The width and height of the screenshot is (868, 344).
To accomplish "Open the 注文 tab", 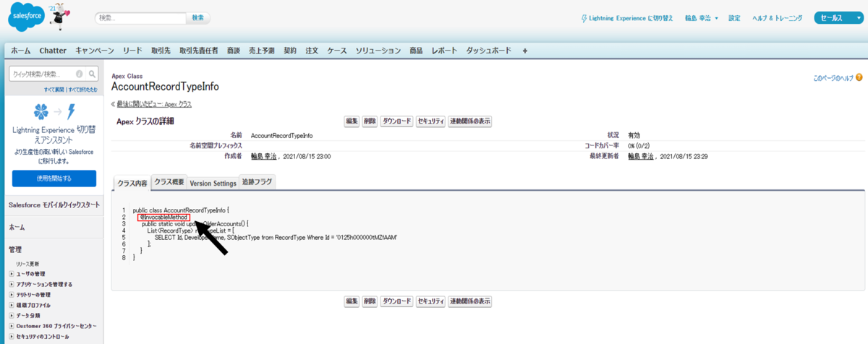I will coord(312,51).
